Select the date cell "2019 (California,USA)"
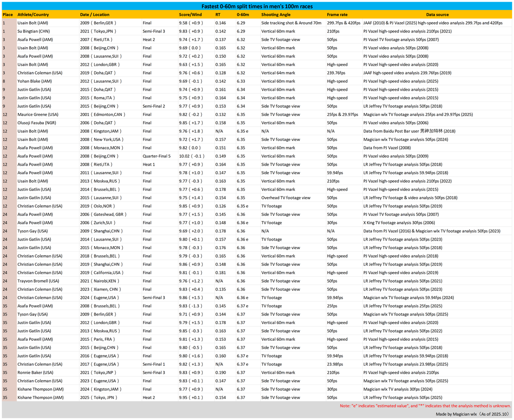 (x=103, y=273)
